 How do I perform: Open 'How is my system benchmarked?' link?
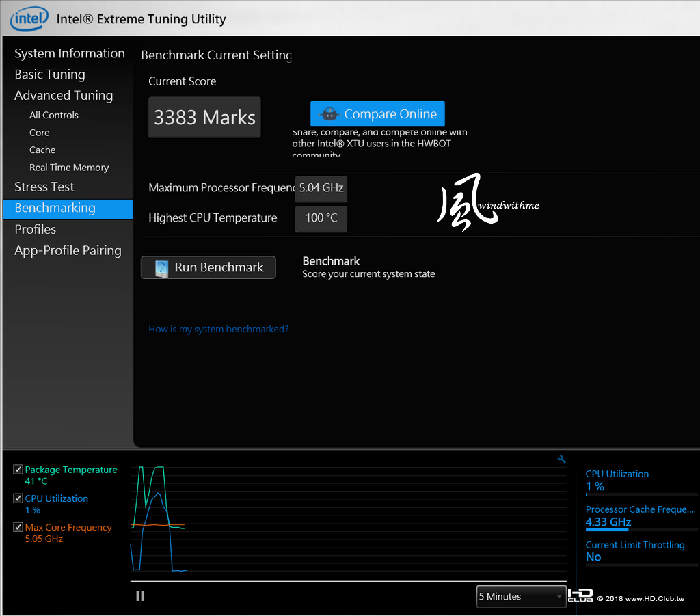(x=218, y=329)
